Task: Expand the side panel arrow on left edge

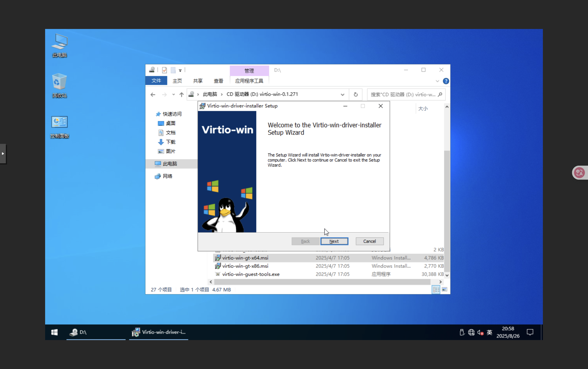Action: (x=3, y=154)
